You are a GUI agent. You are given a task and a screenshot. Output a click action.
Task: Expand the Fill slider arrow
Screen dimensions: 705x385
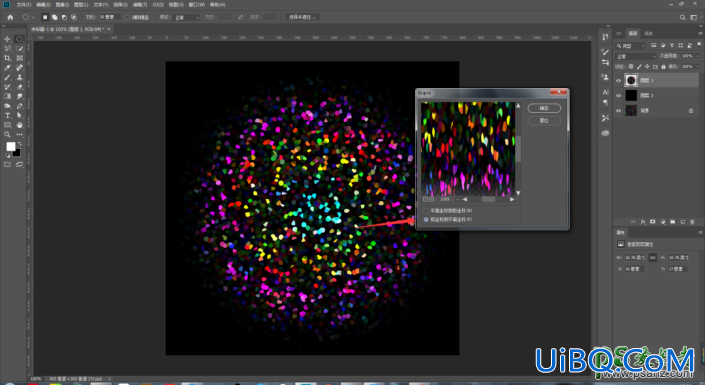coord(698,67)
